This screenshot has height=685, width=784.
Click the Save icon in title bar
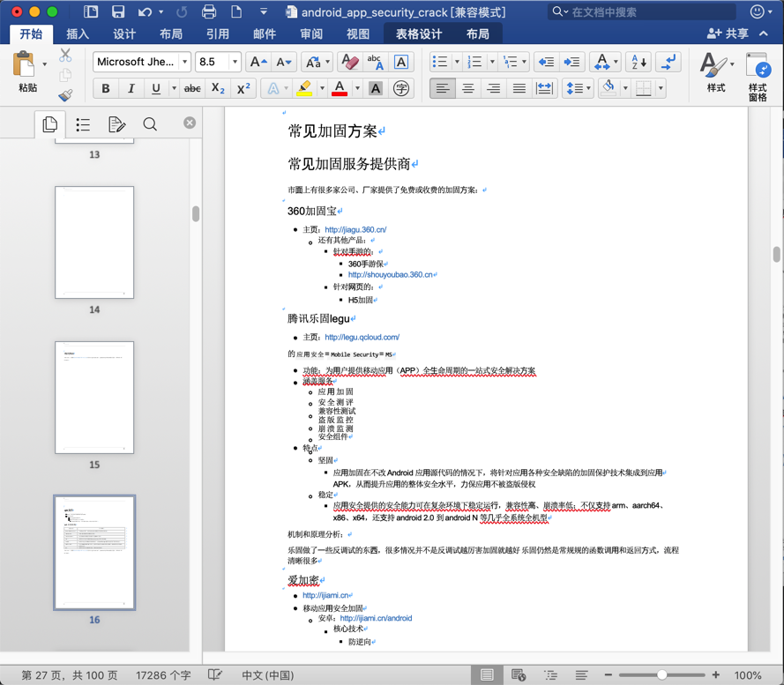tap(118, 12)
